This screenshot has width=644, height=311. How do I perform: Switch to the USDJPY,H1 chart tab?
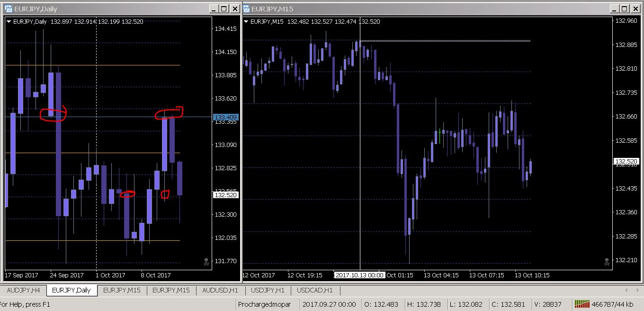(x=268, y=290)
